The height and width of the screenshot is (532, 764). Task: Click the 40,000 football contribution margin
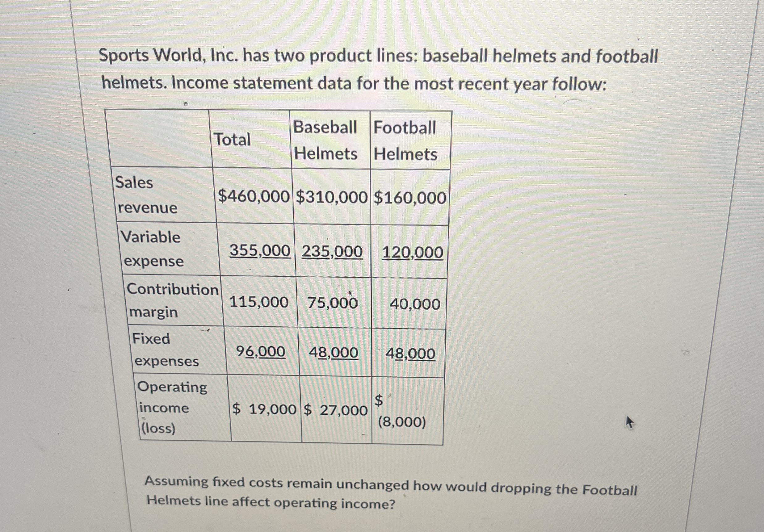pyautogui.click(x=415, y=304)
